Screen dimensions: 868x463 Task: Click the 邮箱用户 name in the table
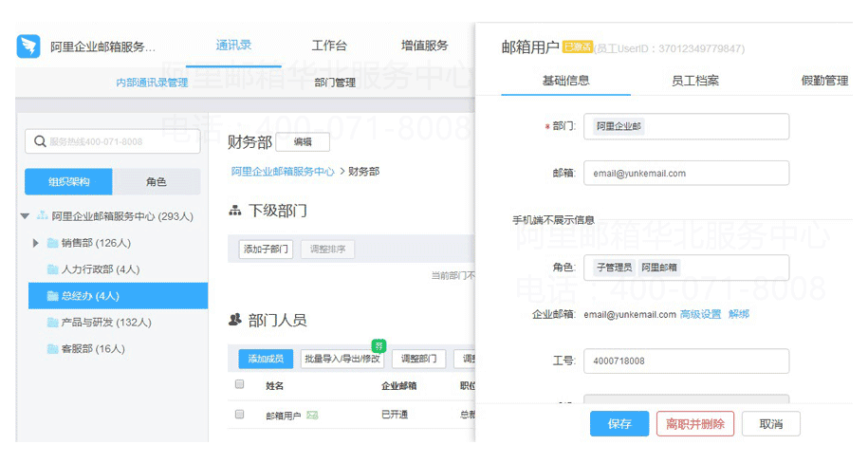(284, 416)
